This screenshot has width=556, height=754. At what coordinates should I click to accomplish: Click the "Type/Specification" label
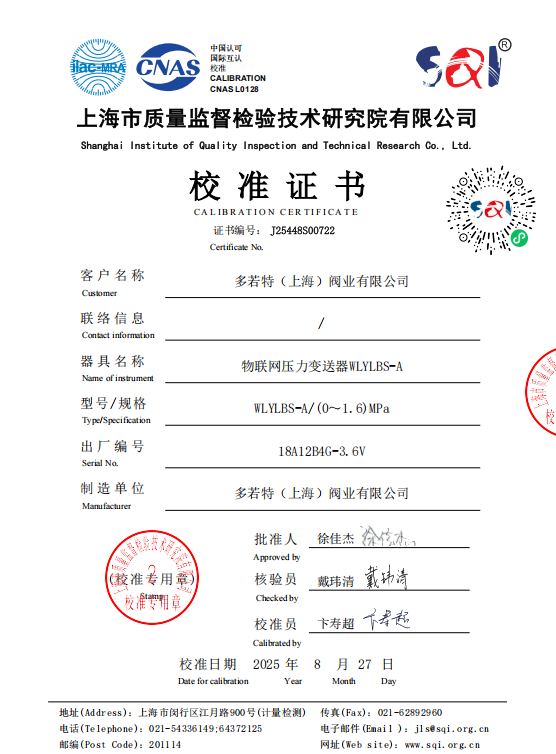click(116, 420)
